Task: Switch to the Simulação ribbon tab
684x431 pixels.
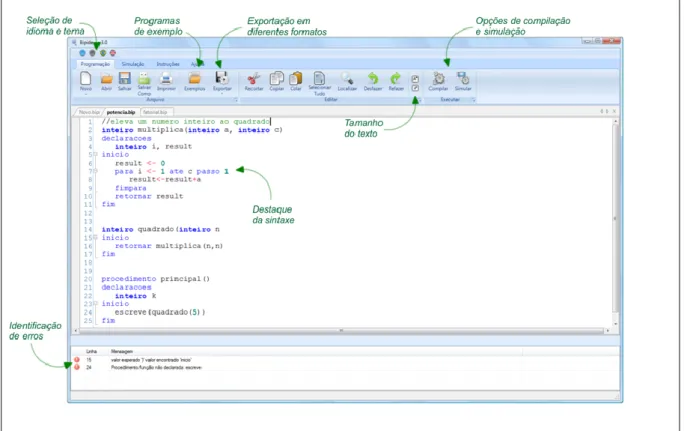Action: [x=133, y=64]
